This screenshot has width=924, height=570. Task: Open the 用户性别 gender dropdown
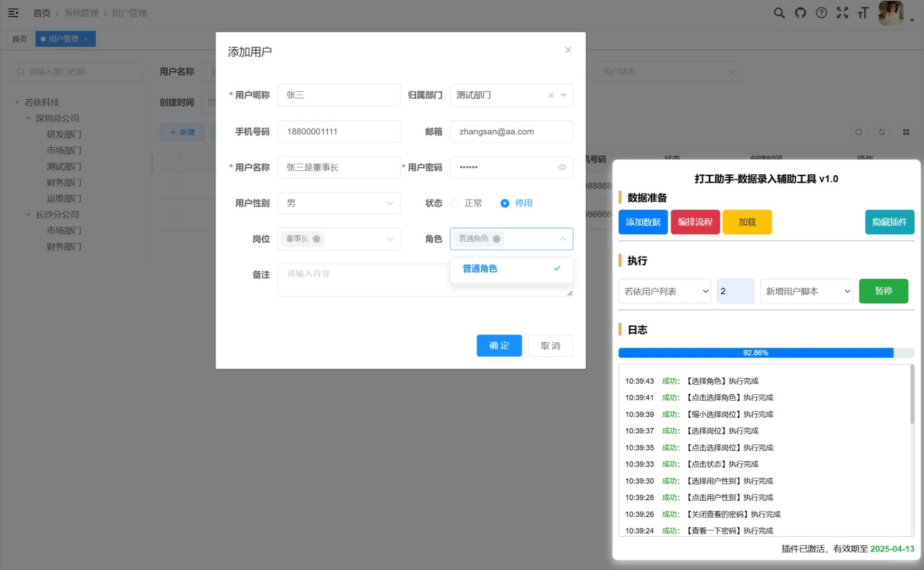(x=338, y=203)
